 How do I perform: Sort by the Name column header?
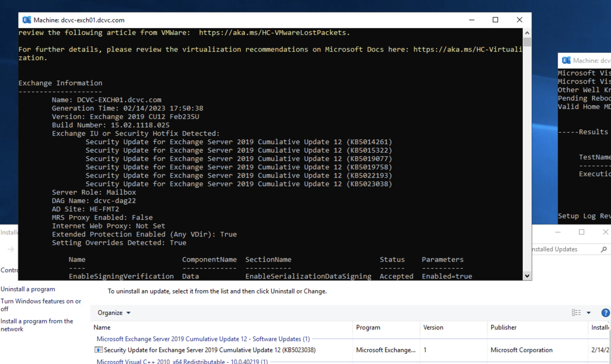102,327
